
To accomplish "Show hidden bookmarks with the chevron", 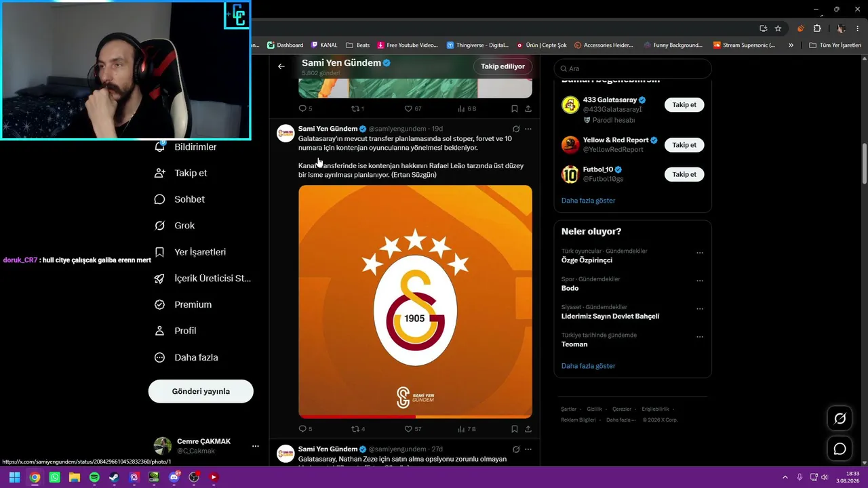I will (791, 45).
